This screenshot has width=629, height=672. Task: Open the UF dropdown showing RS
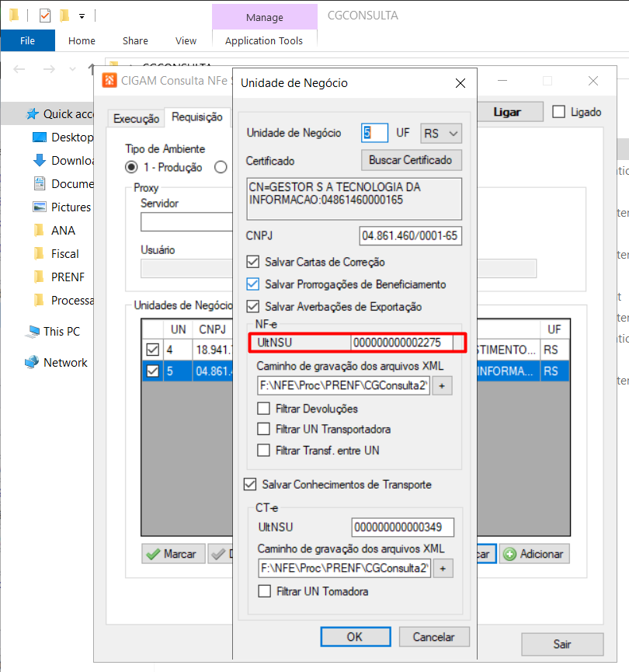[441, 134]
